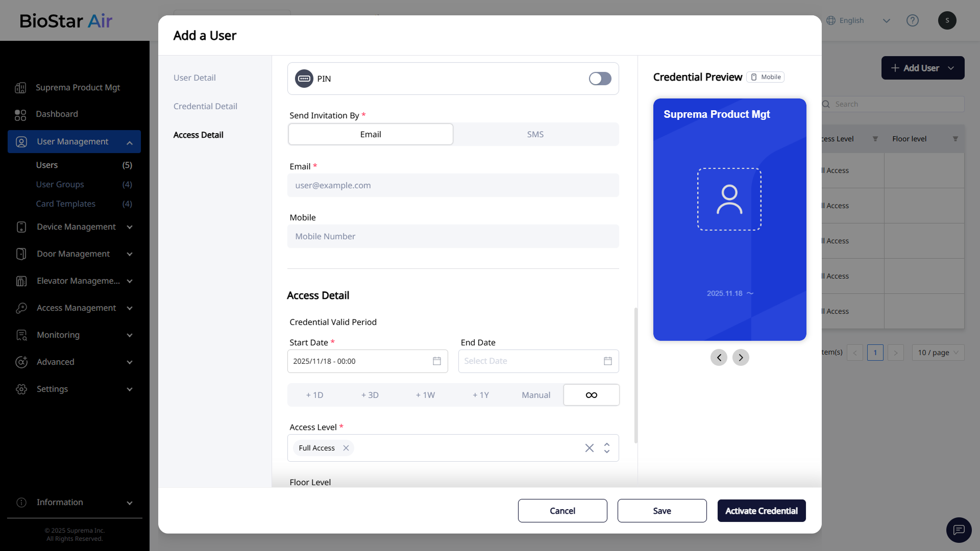Go to the Credential Detail section

[x=205, y=106]
